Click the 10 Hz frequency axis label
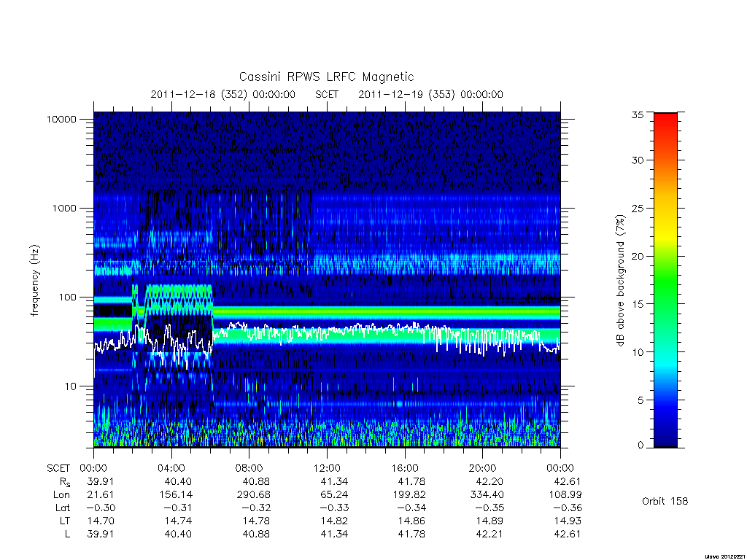Viewport: 747px width, 560px height. 71,386
